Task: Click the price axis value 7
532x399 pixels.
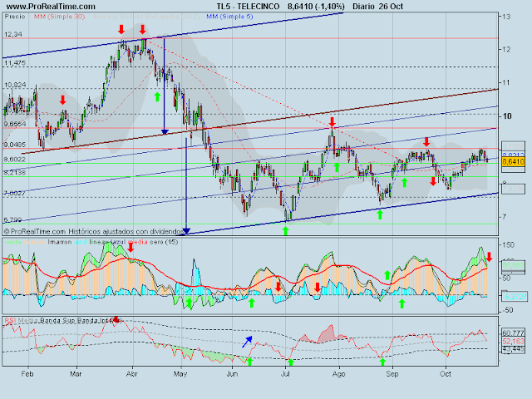Action: tap(505, 216)
